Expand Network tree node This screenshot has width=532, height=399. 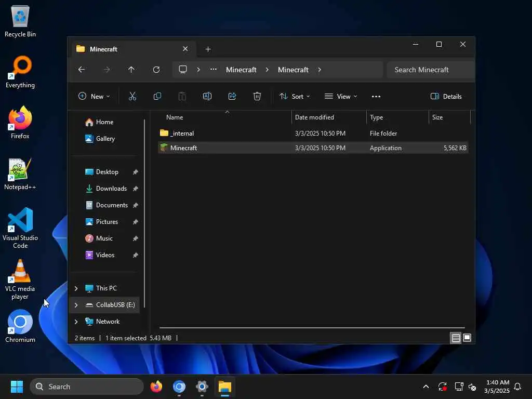click(x=76, y=322)
